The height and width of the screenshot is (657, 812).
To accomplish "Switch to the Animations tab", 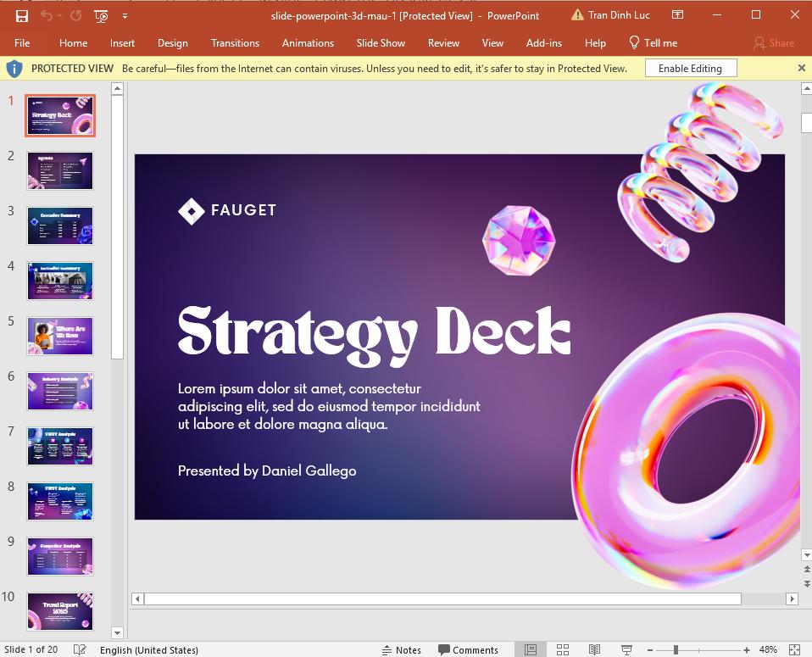I will (308, 42).
